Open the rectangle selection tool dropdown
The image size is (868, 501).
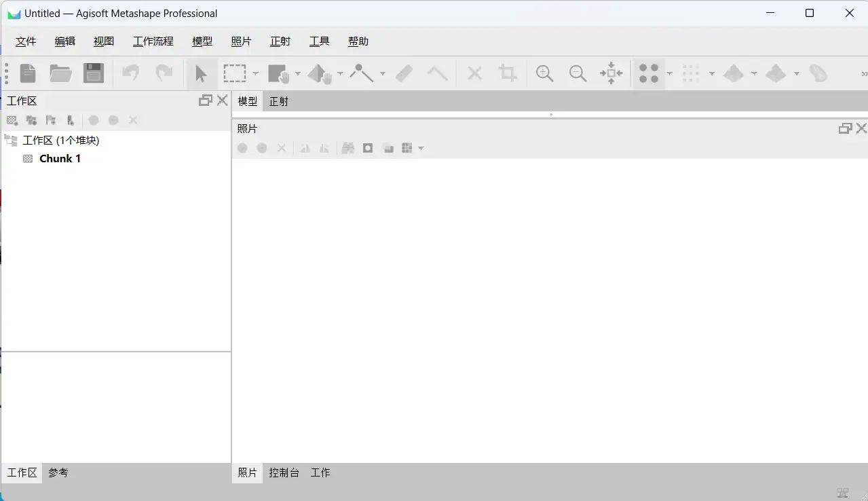click(x=256, y=73)
